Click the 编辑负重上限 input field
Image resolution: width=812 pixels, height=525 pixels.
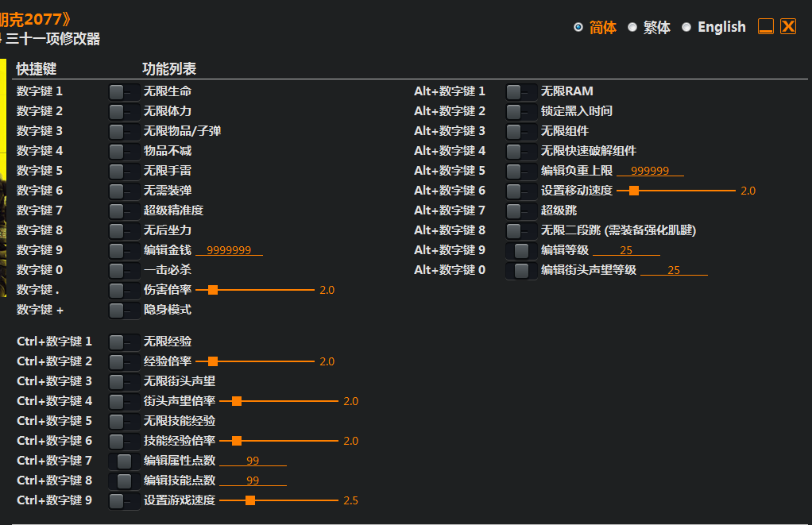649,171
